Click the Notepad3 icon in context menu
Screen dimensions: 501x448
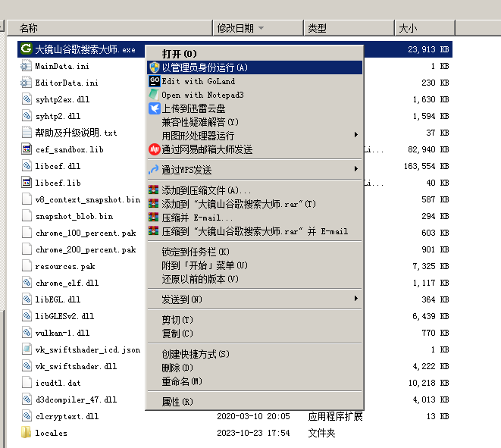[154, 95]
